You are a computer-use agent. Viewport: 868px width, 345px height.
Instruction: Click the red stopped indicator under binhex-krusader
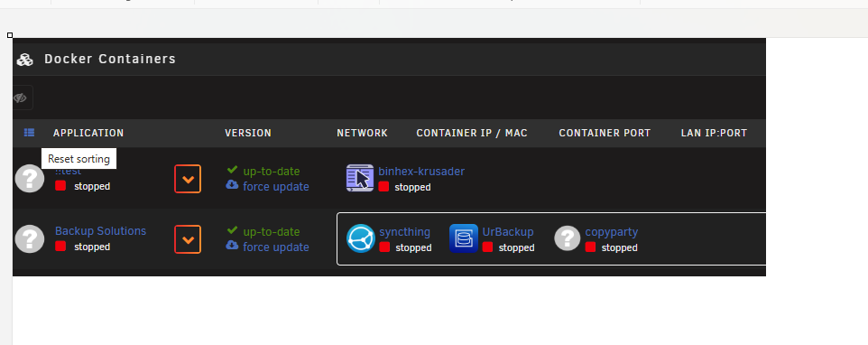click(383, 187)
